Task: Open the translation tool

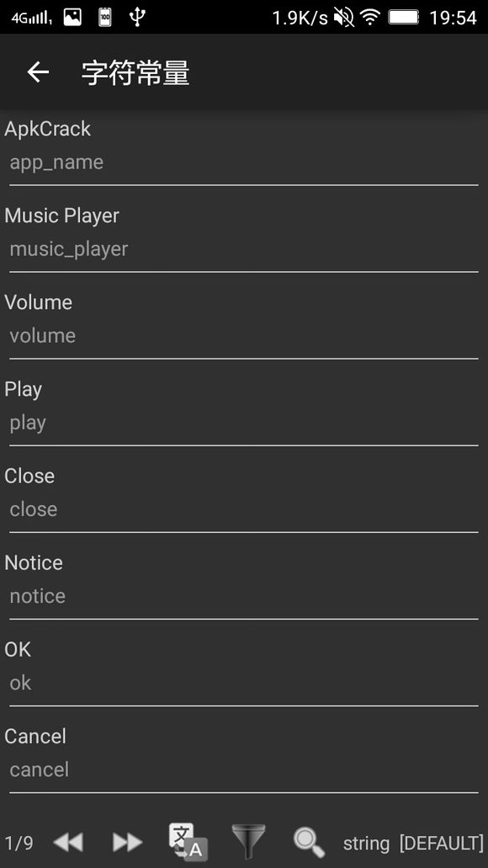Action: [185, 840]
